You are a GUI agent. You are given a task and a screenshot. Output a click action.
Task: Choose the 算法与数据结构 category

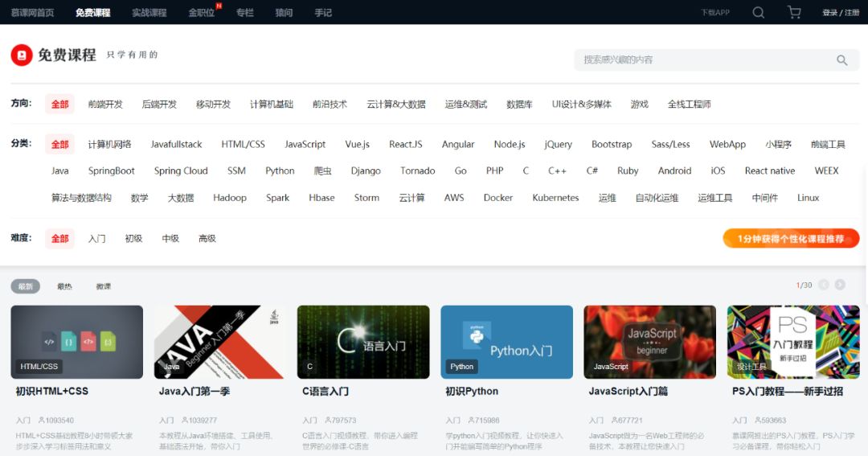pyautogui.click(x=81, y=197)
